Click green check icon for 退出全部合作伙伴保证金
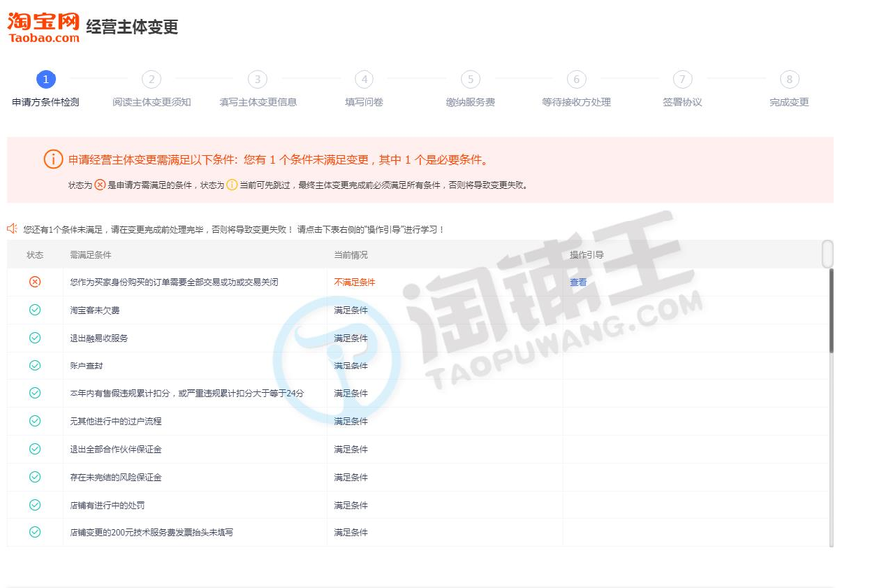Screen dimensions: 884x588 point(35,449)
